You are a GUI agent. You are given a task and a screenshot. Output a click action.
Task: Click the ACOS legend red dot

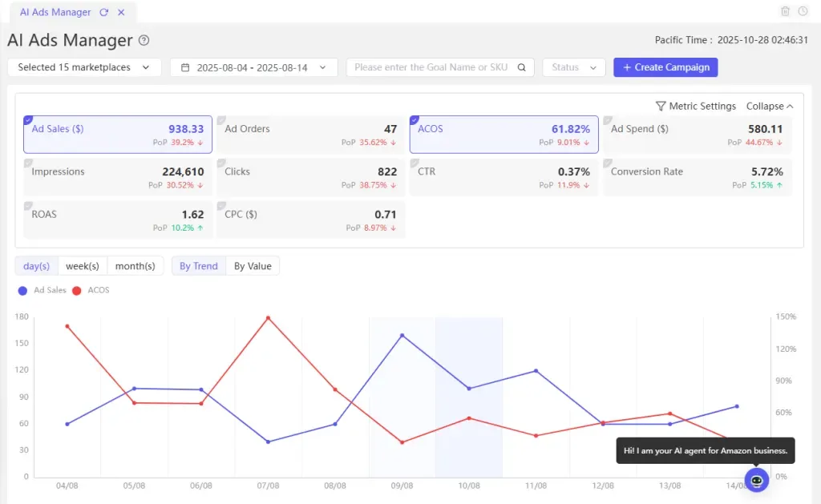point(76,291)
